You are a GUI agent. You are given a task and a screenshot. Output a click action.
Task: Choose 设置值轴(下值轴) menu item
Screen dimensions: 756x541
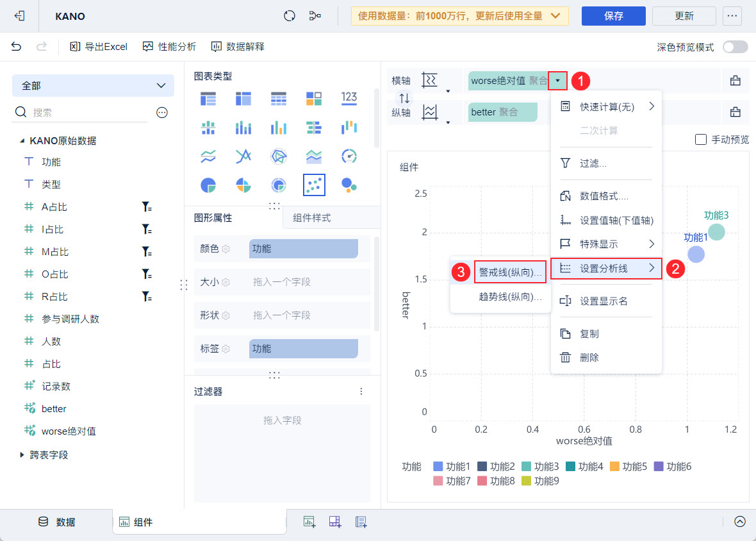click(606, 221)
